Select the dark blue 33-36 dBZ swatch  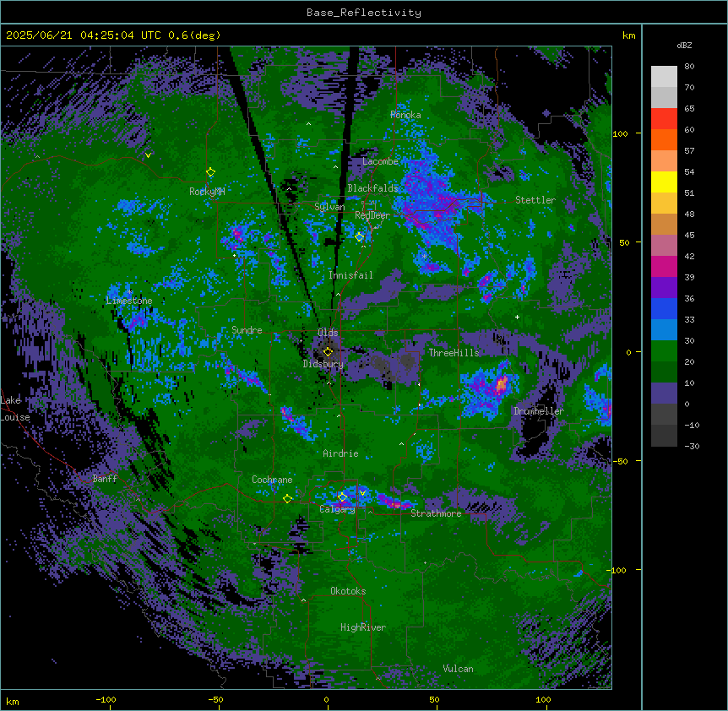(x=664, y=308)
